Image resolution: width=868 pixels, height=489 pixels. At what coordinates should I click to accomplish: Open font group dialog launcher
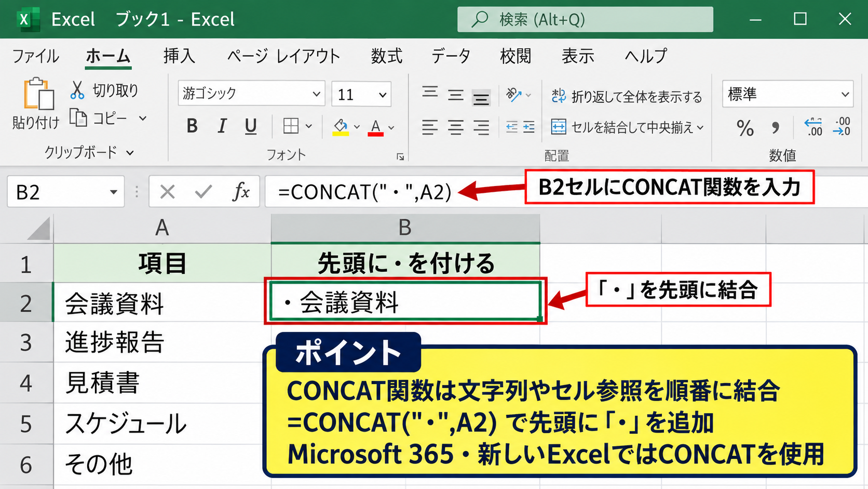400,156
